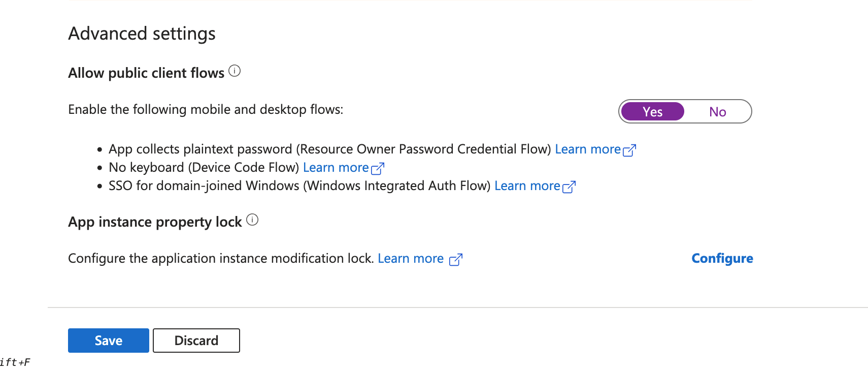Discard the pending changes
This screenshot has width=868, height=370.
click(196, 341)
